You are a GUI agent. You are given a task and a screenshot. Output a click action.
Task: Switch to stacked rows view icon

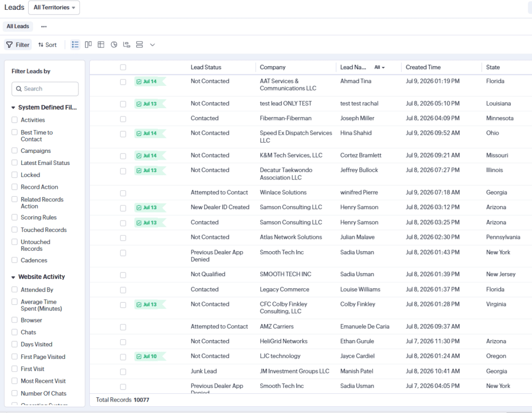tap(139, 45)
